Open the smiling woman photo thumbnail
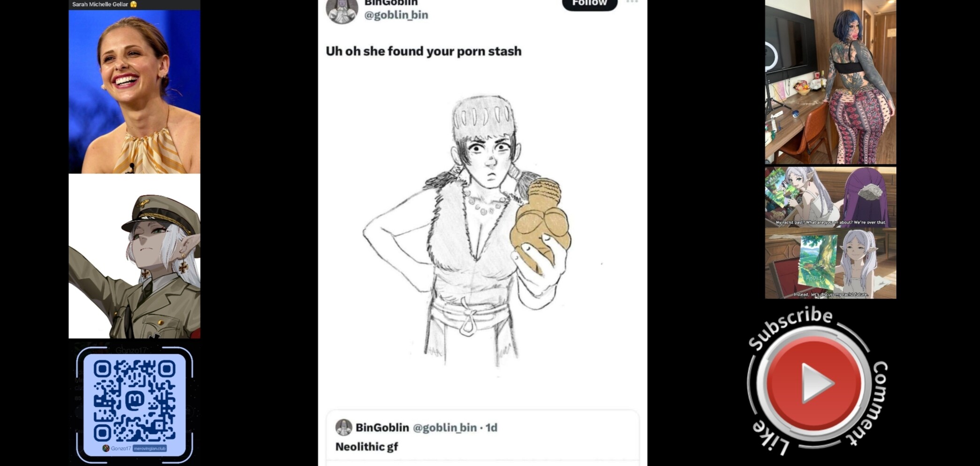The height and width of the screenshot is (466, 980). (134, 92)
